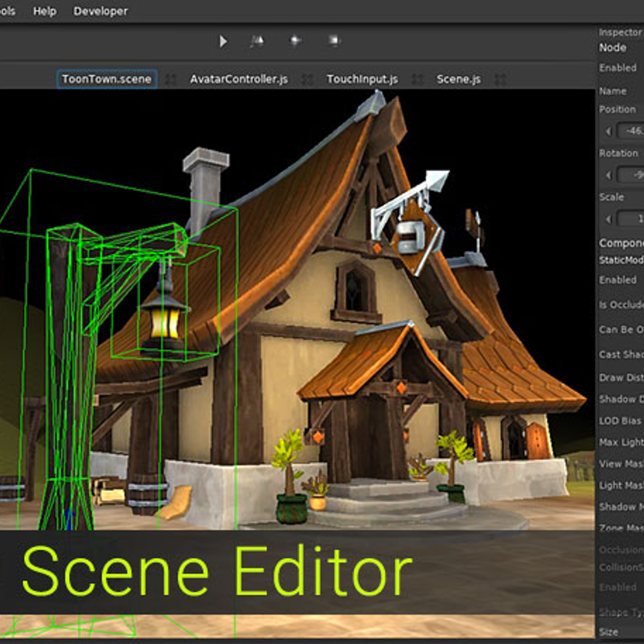The height and width of the screenshot is (644, 644).
Task: Click the View Mask property label
Action: tap(621, 464)
